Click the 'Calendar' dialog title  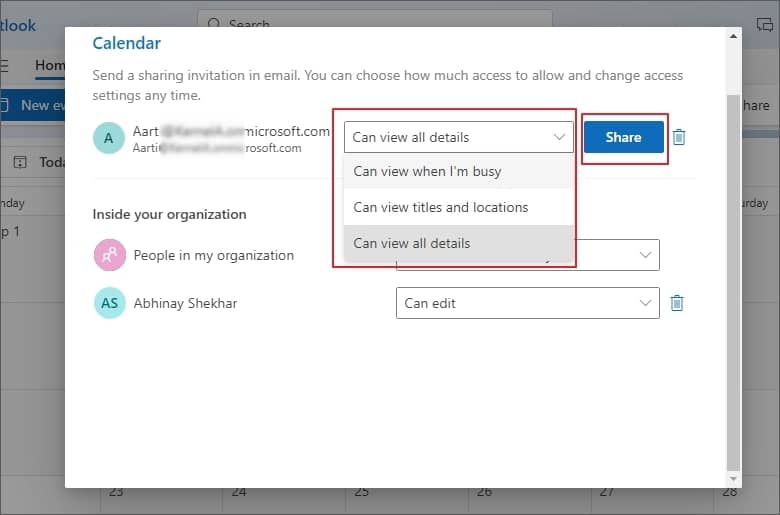126,43
